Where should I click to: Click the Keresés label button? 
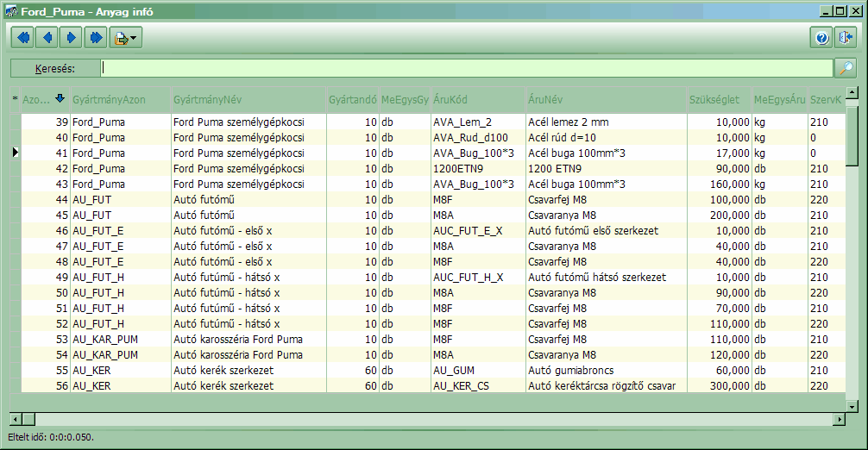click(x=55, y=69)
